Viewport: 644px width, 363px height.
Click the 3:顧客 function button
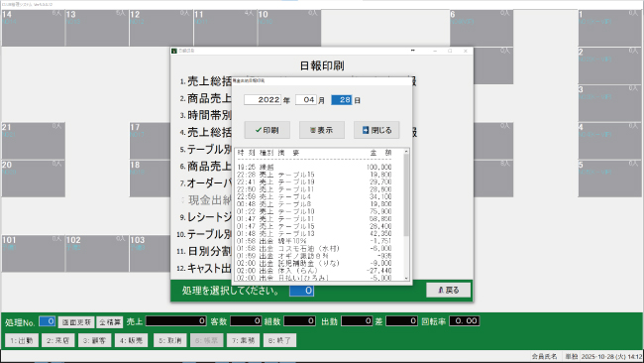[94, 340]
